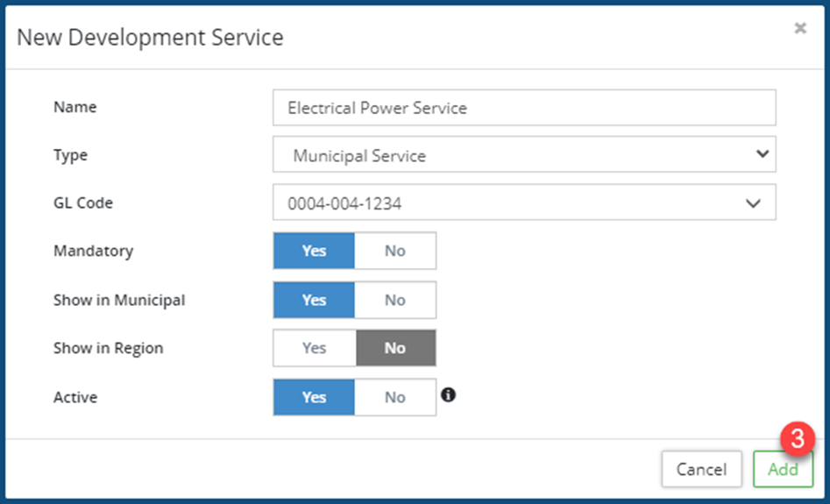
Task: Click the New Development Service title
Action: point(150,38)
